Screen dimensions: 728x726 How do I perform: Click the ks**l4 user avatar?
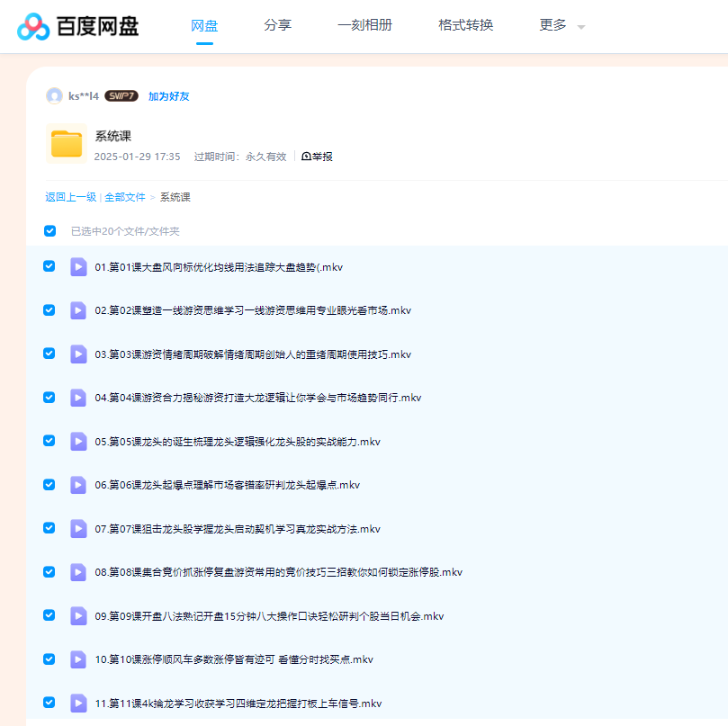tap(54, 96)
